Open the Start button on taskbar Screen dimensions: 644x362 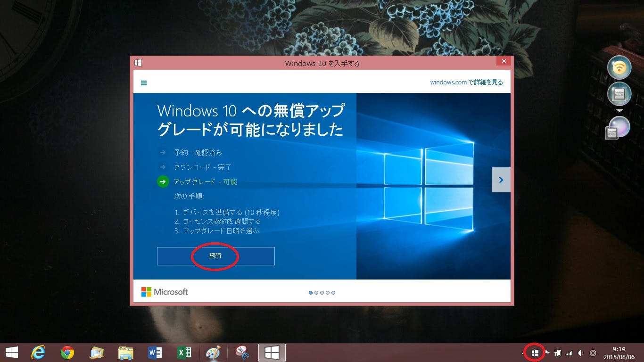pos(12,353)
